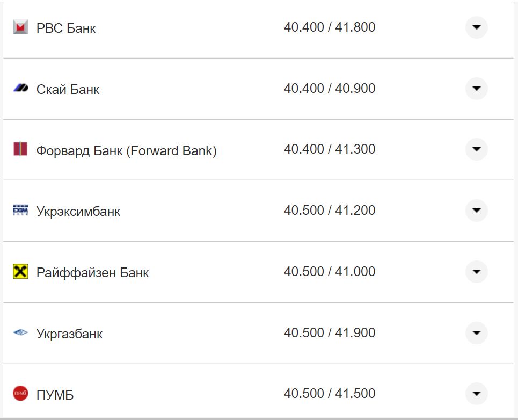The image size is (518, 420).
Task: Click the Форвард Банк red logo icon
Action: (x=20, y=149)
